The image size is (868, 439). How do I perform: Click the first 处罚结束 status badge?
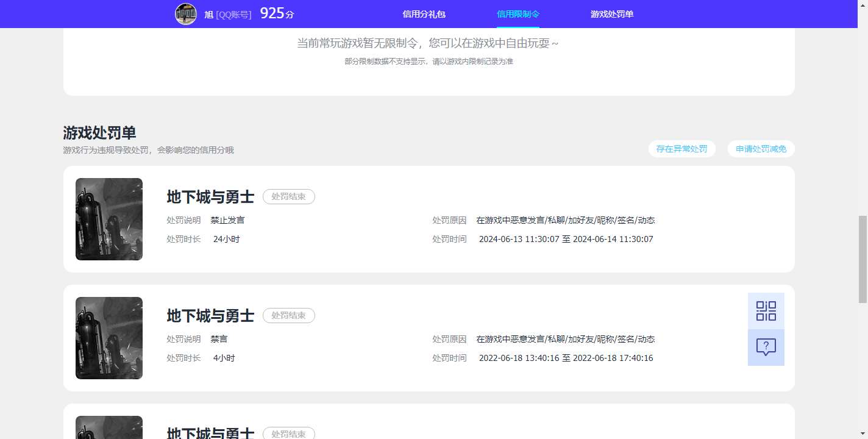click(x=289, y=196)
